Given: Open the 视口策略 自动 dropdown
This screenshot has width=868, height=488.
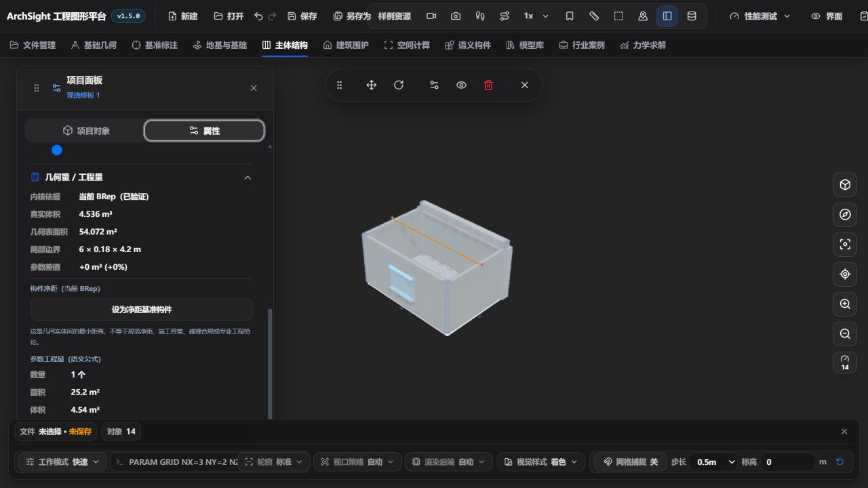Looking at the screenshot, I should click(357, 462).
